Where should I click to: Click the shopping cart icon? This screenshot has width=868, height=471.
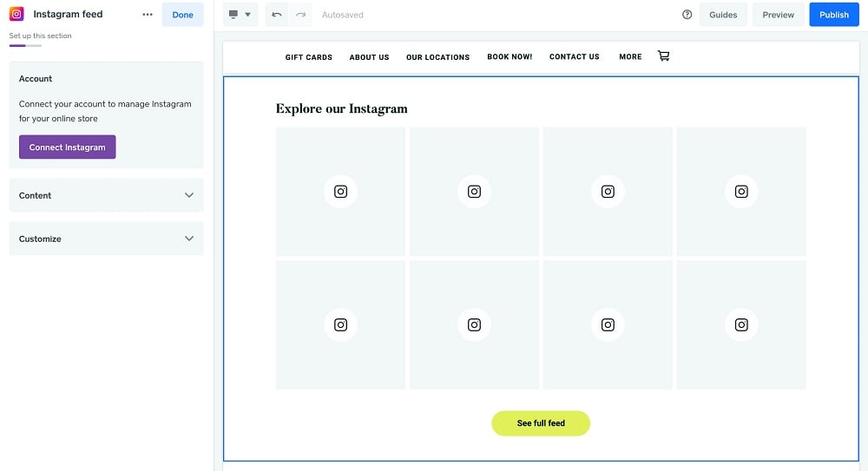tap(663, 56)
